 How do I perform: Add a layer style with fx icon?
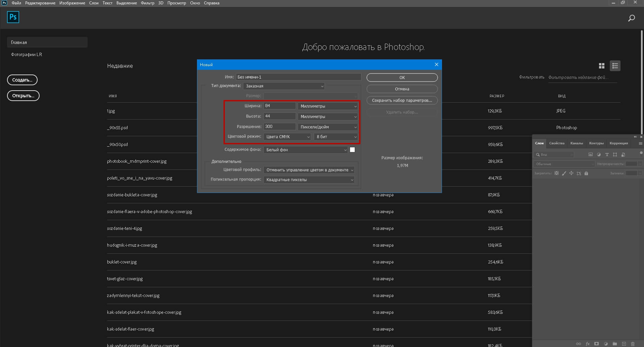(588, 344)
